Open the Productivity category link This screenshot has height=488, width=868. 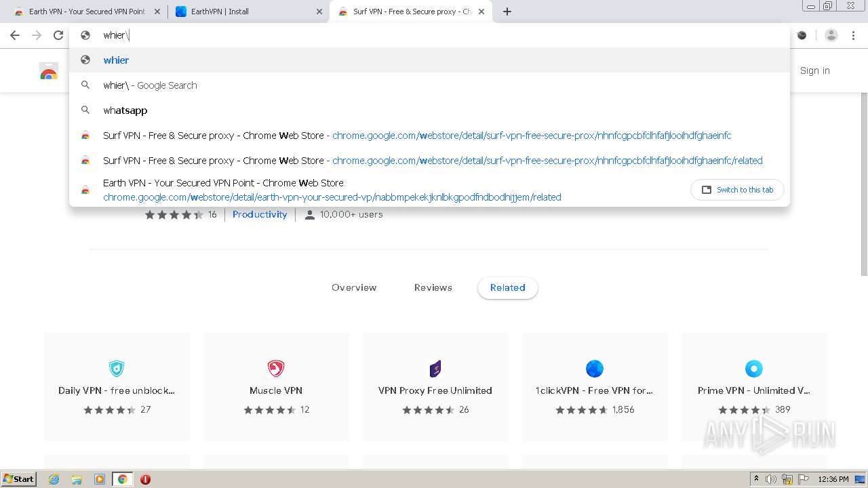pos(260,214)
